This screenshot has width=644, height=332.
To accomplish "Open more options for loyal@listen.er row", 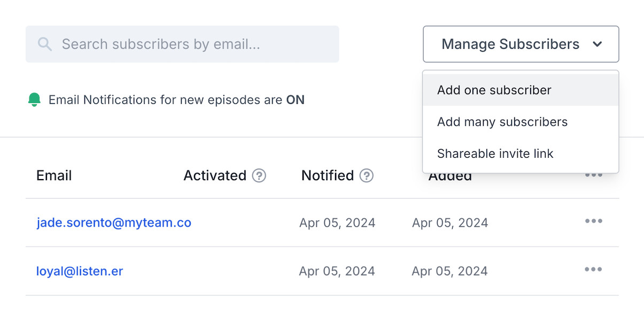I will 593,269.
